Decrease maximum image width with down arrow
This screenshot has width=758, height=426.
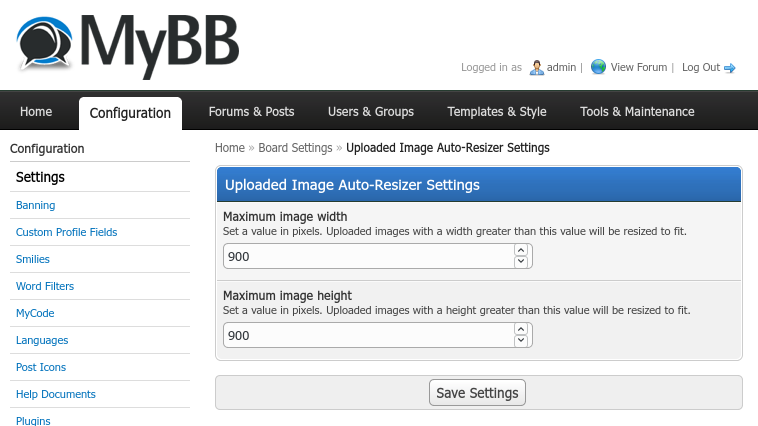click(x=520, y=262)
